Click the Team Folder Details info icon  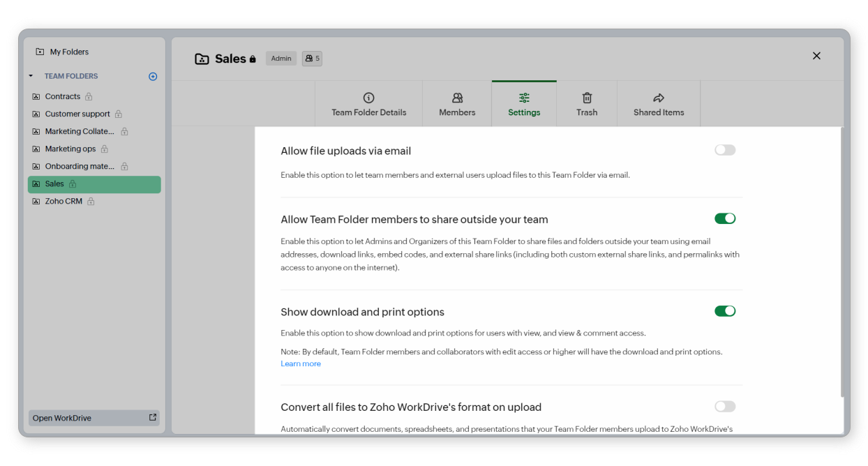tap(368, 98)
